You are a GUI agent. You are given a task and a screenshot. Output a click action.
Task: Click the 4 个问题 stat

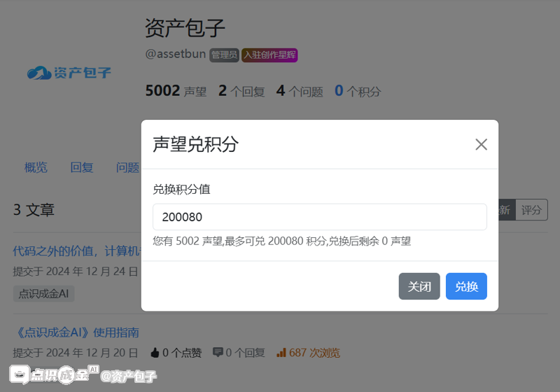(300, 91)
